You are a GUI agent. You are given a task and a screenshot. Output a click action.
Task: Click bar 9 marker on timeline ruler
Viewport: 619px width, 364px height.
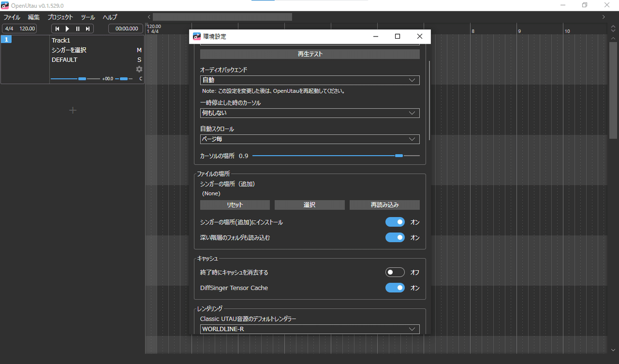click(519, 31)
